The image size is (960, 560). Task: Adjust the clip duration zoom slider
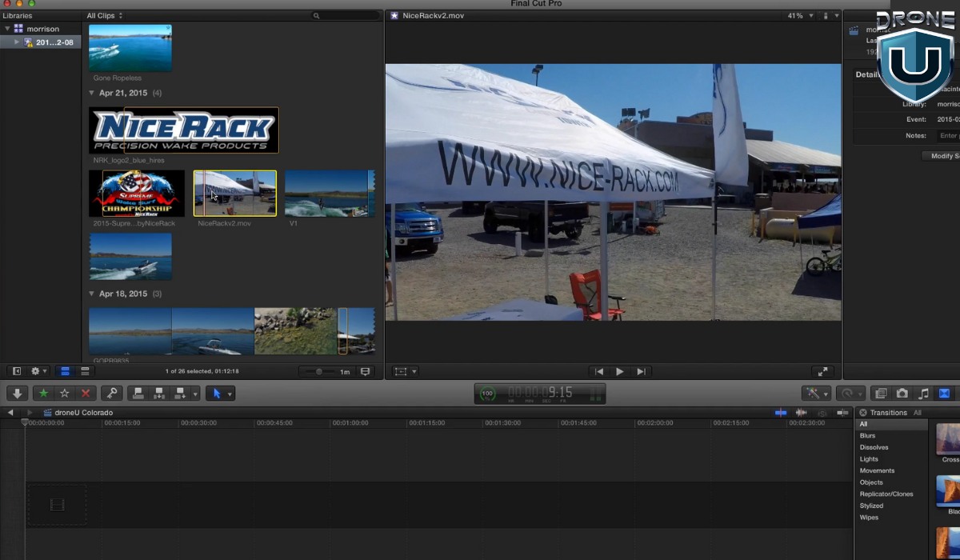[x=319, y=372]
